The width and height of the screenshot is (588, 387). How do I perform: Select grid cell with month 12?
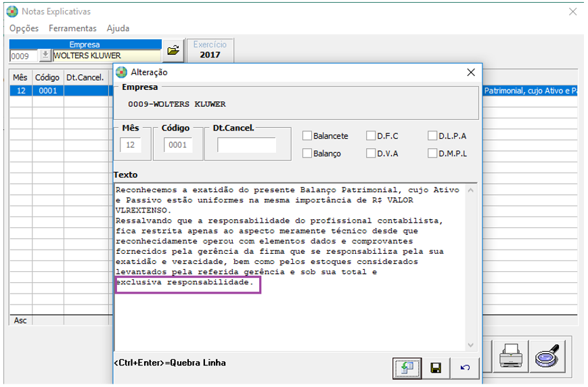click(x=21, y=91)
